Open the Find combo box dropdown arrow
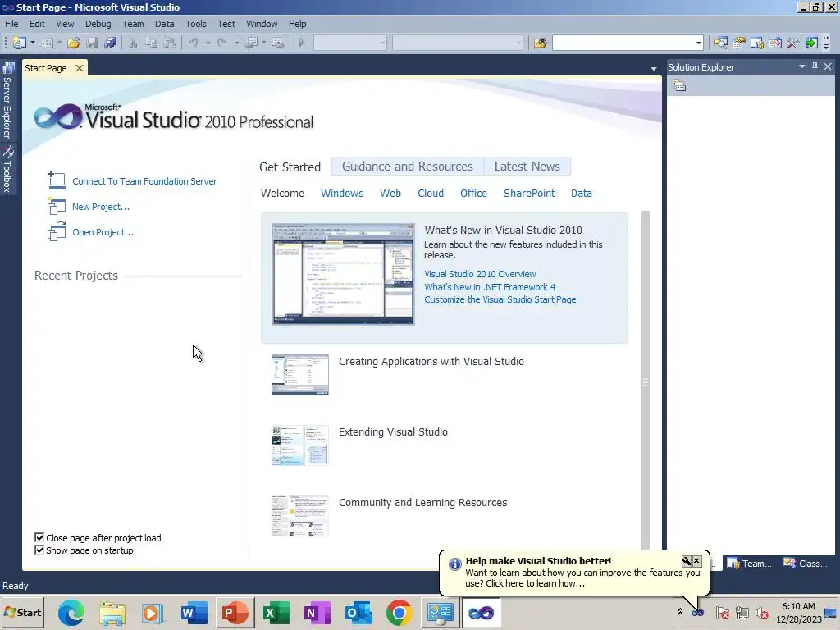 click(698, 43)
